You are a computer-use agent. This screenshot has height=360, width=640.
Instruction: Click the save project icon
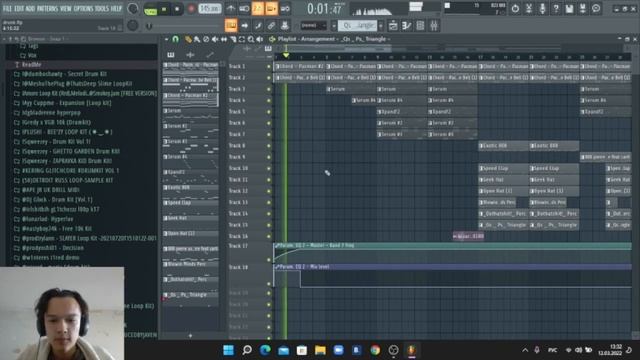569,8
